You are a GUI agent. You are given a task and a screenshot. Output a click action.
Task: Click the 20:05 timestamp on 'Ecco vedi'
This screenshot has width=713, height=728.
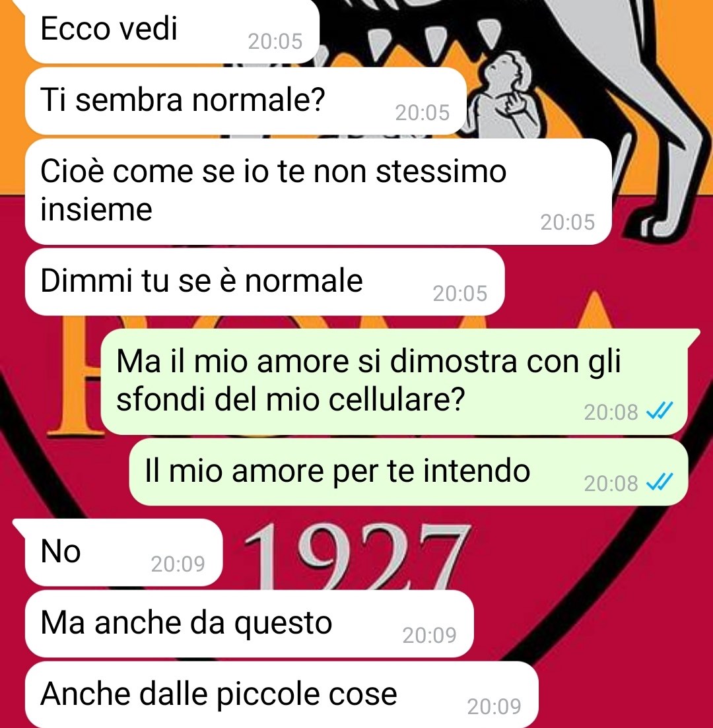click(275, 42)
